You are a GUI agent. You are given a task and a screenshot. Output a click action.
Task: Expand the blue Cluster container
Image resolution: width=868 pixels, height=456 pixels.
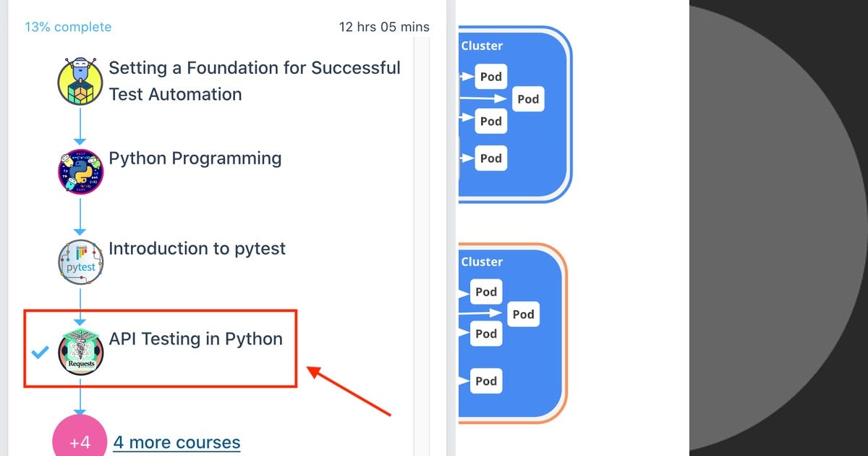tap(514, 112)
